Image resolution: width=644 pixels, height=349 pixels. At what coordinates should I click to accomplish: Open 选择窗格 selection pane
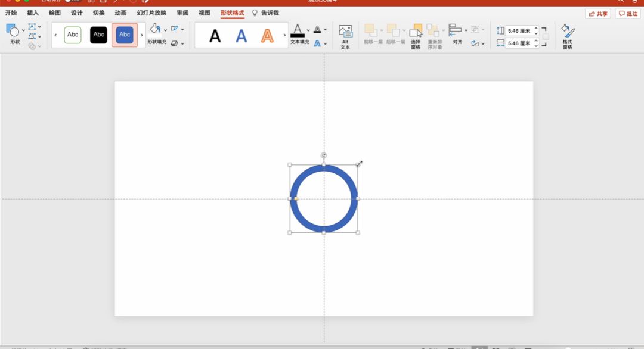pos(416,36)
